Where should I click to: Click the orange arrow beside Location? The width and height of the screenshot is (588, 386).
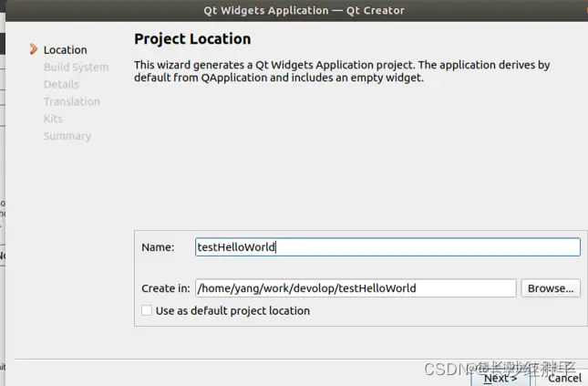click(34, 49)
